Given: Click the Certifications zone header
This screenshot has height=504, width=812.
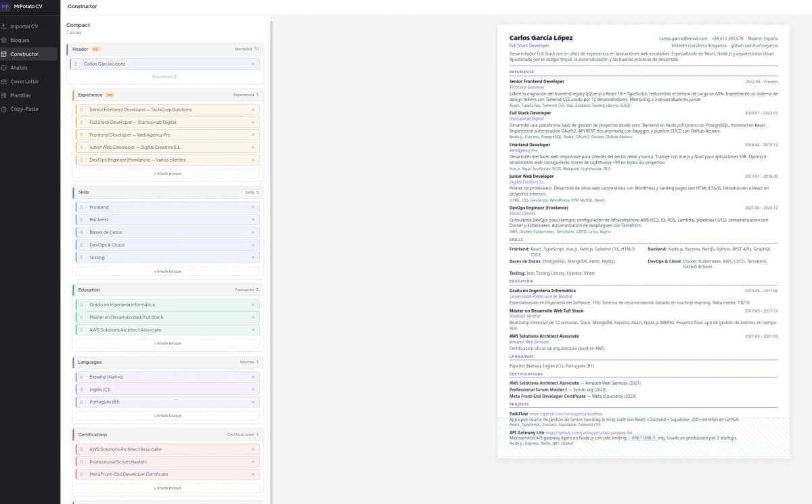Looking at the screenshot, I should (166, 434).
